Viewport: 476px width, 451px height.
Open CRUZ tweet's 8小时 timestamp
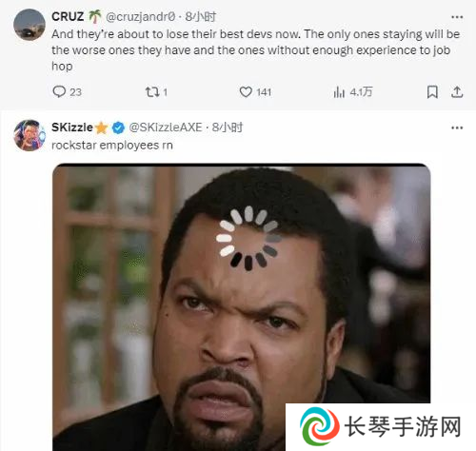201,17
